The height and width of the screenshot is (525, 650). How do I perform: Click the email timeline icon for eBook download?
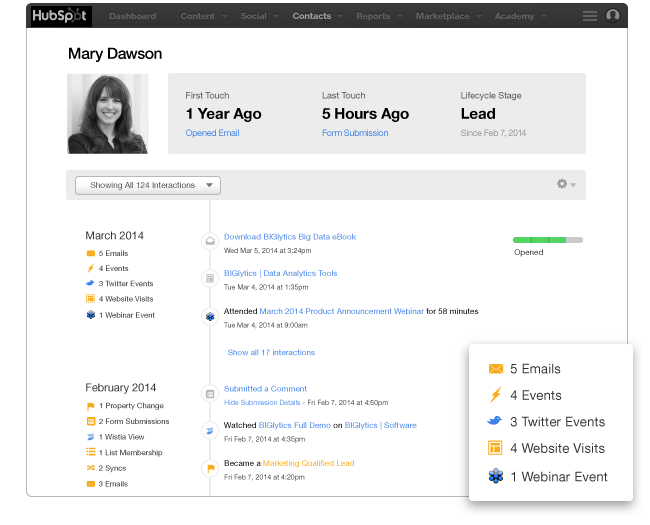(210, 241)
